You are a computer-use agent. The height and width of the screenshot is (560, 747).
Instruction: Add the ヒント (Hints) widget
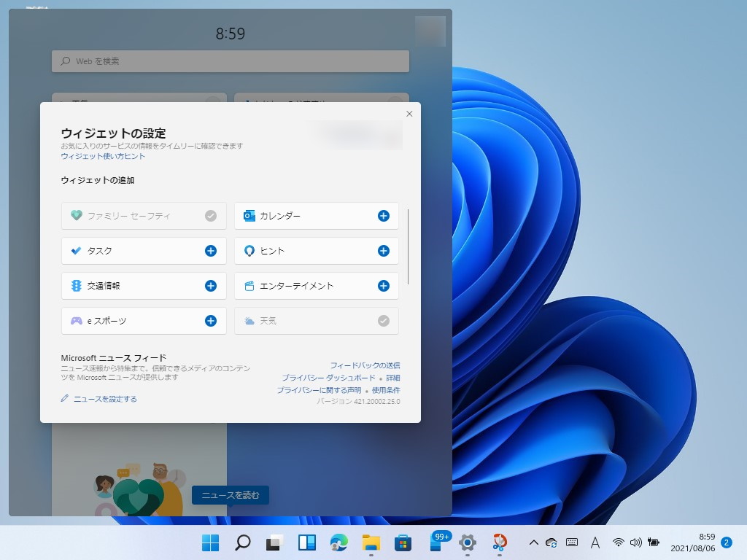click(x=382, y=251)
